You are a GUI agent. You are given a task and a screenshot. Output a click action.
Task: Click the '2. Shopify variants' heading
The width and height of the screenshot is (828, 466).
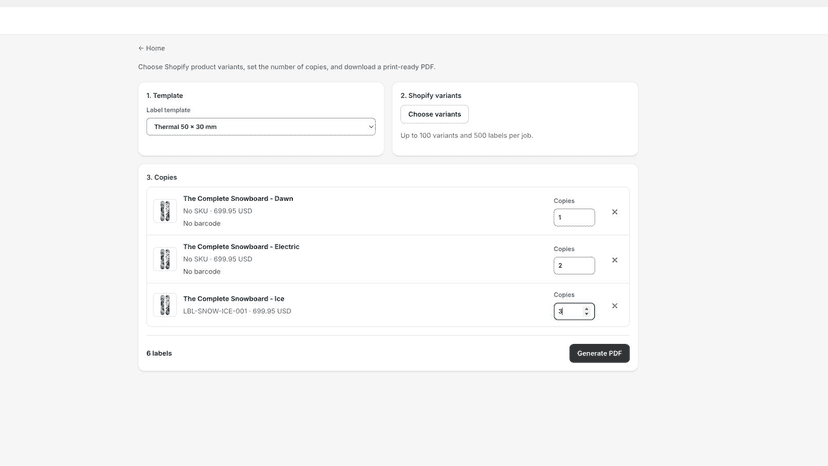coord(431,96)
